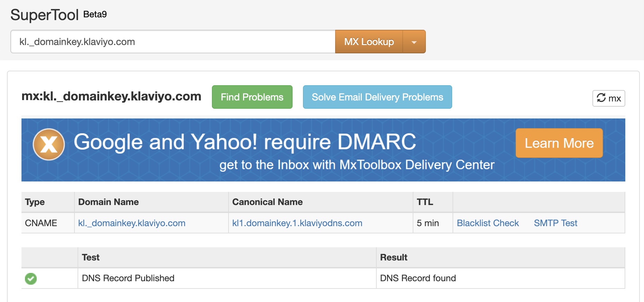Run the Blacklist Check link
The width and height of the screenshot is (644, 302).
[x=488, y=223]
